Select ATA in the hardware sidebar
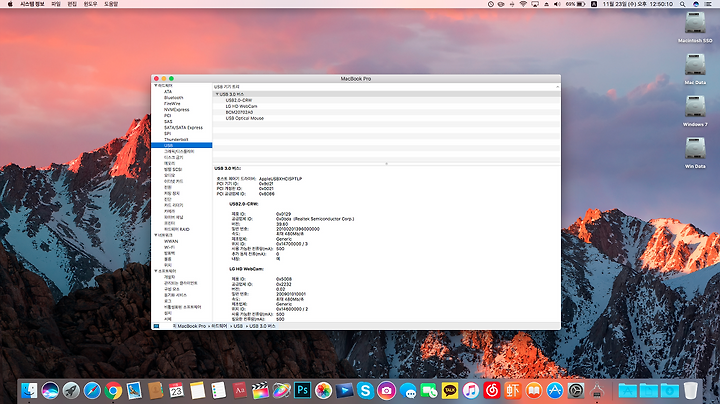720x404 pixels. [x=168, y=92]
